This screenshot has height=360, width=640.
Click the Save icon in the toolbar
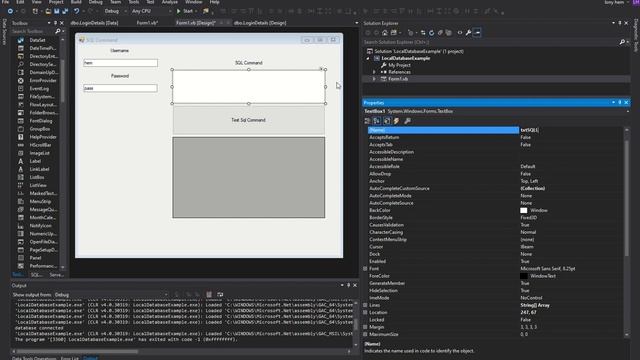pyautogui.click(x=57, y=11)
